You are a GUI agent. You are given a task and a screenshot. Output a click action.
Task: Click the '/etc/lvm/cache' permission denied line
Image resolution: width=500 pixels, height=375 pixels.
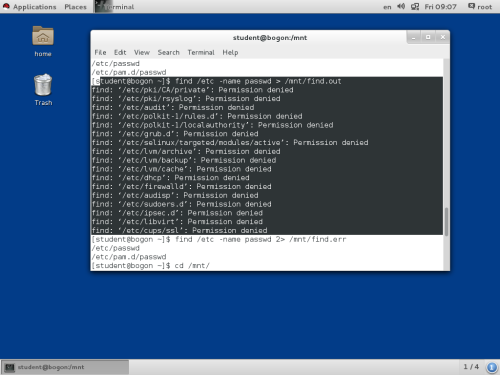(x=182, y=169)
